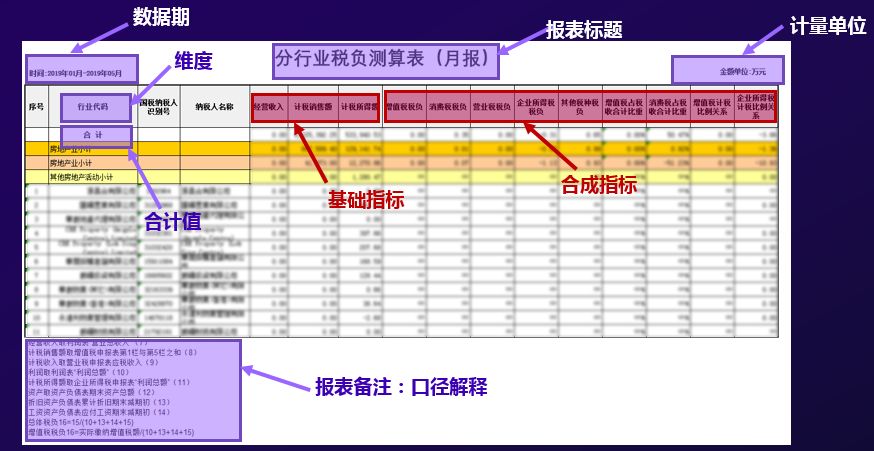The width and height of the screenshot is (874, 451).
Task: Select the 营业税税负 column header
Action: (492, 106)
